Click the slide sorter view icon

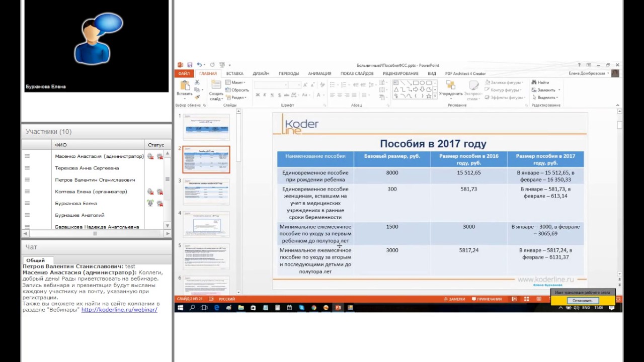(x=526, y=299)
